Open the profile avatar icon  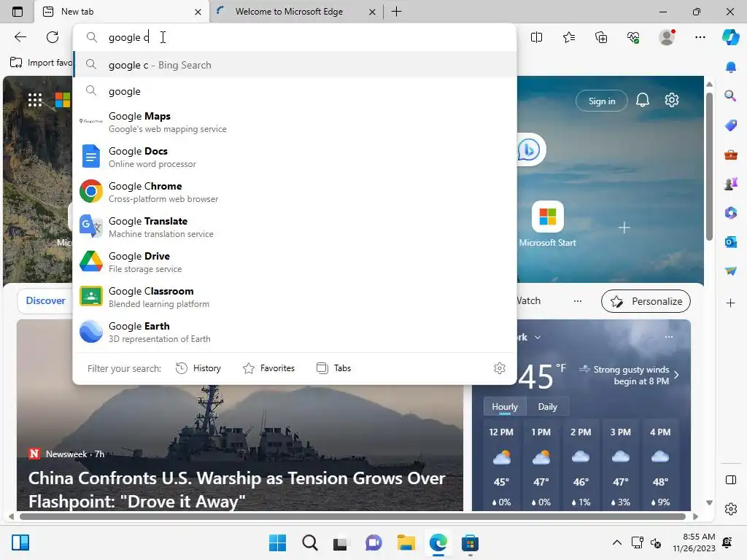[667, 37]
